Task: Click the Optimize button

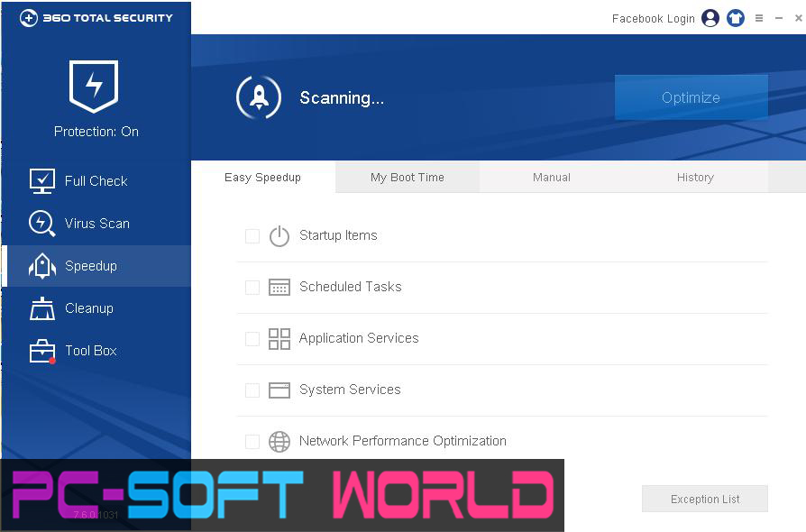Action: tap(691, 96)
